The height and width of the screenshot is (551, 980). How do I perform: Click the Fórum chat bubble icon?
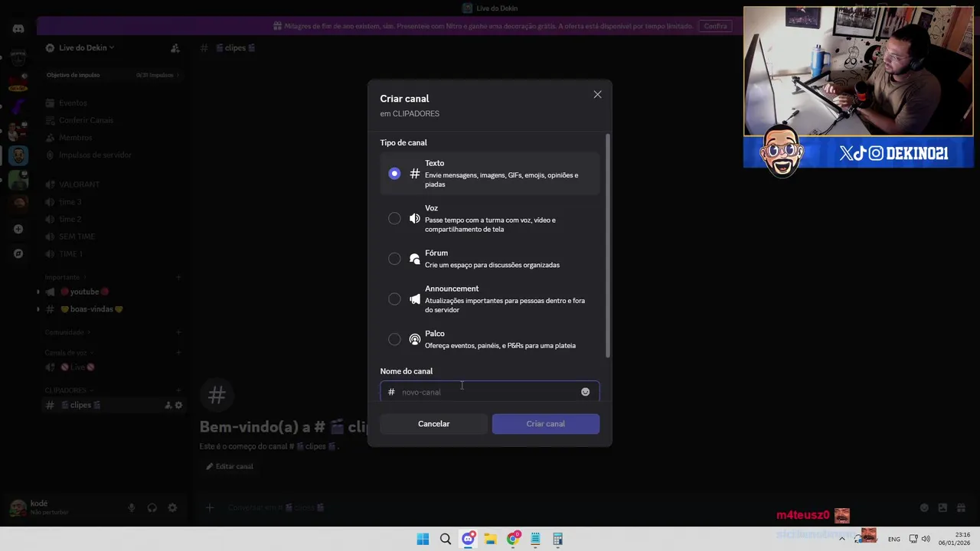coord(415,259)
